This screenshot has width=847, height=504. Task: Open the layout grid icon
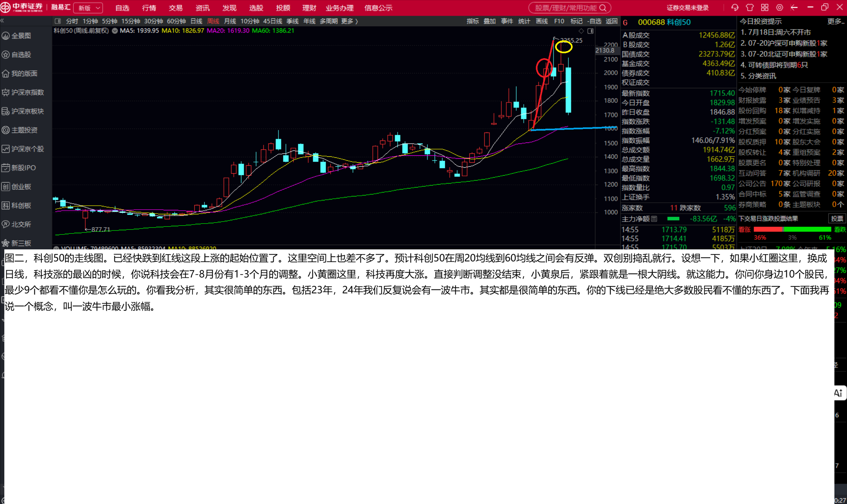765,8
